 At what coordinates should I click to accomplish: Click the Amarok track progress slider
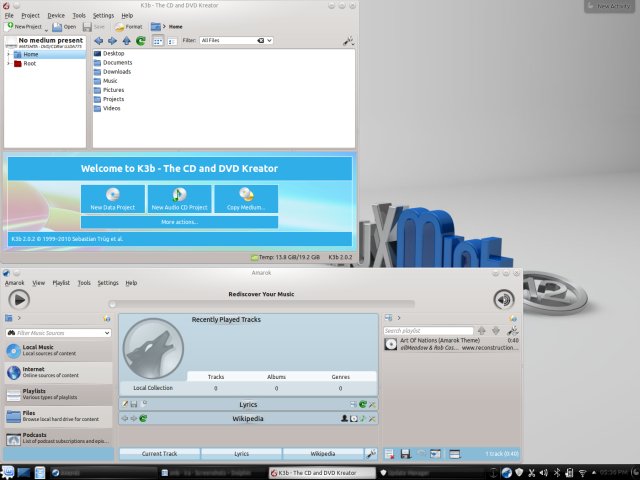(262, 304)
